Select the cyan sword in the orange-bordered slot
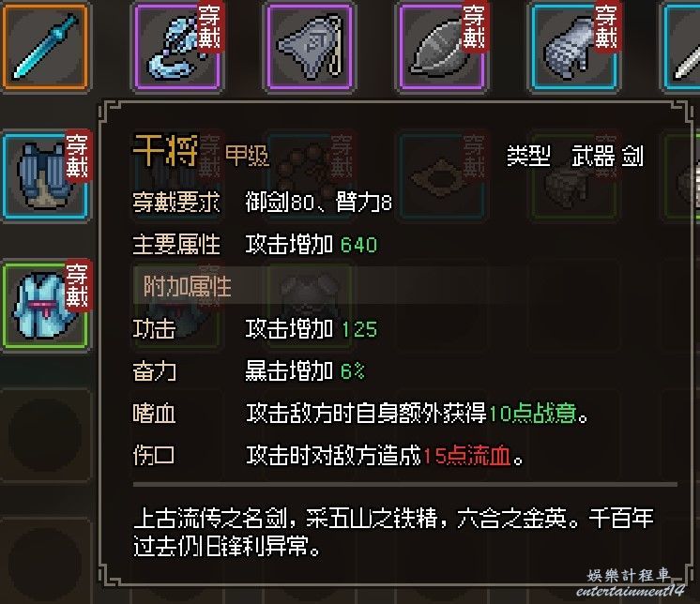 point(45,46)
